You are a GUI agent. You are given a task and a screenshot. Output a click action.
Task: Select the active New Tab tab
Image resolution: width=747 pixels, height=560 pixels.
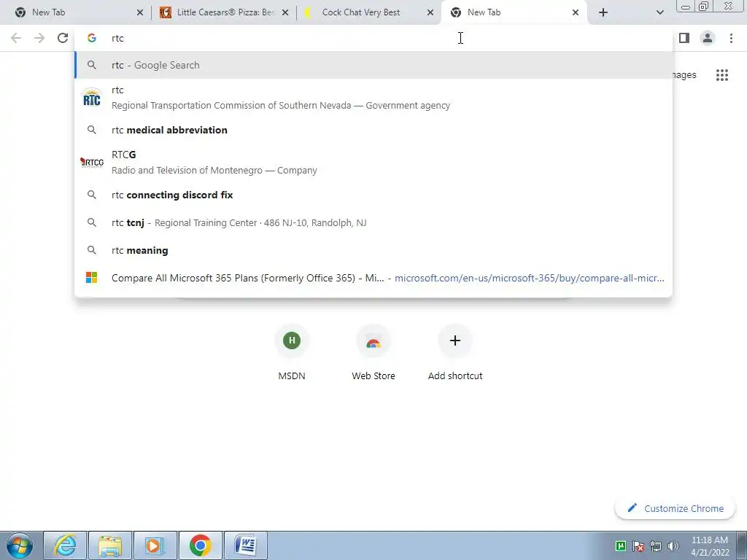coord(514,12)
